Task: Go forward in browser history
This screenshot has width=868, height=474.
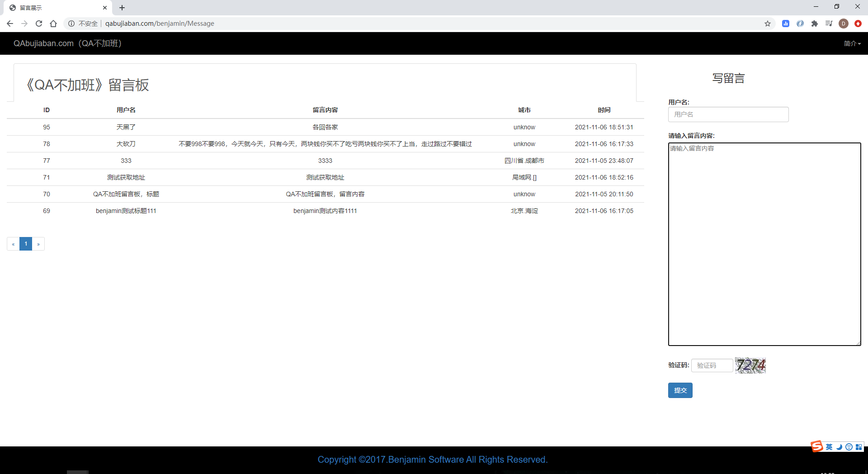Action: 24,24
